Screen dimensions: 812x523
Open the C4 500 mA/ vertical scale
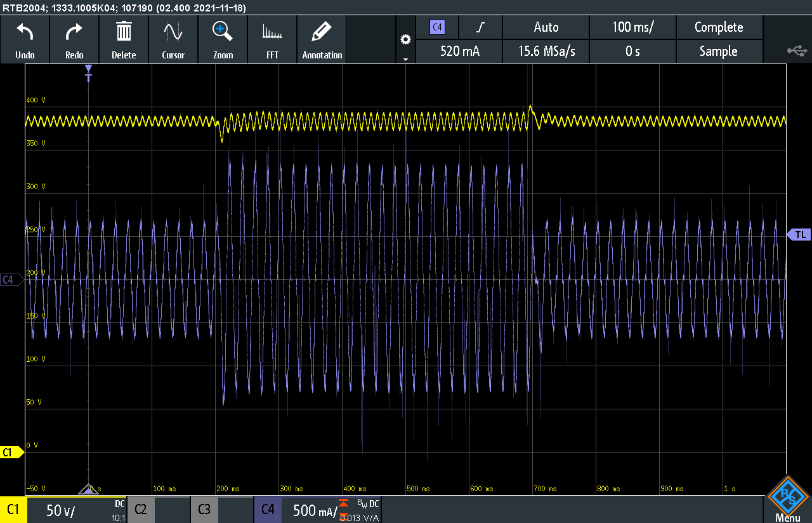click(x=314, y=510)
